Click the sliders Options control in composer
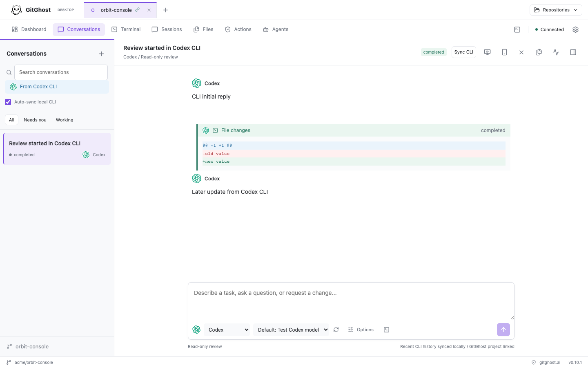 (361, 330)
